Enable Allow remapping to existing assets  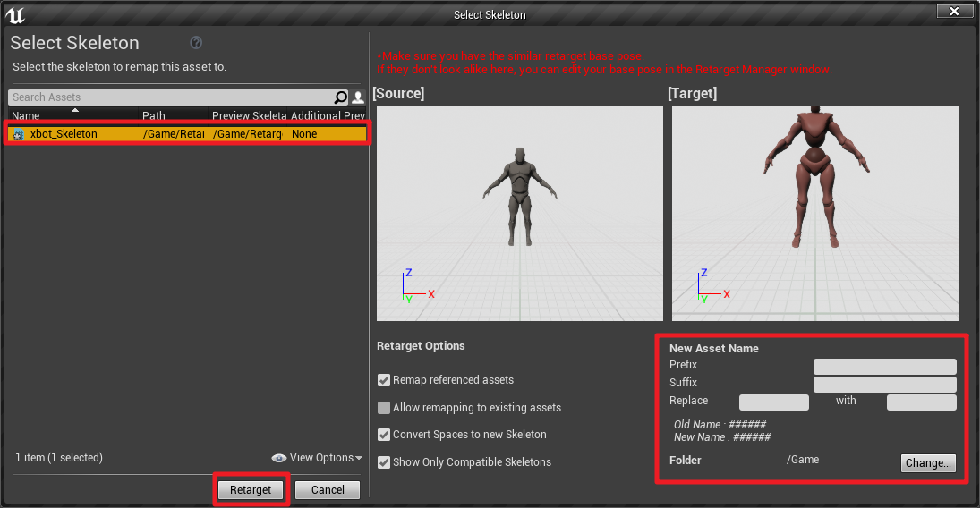pyautogui.click(x=384, y=408)
